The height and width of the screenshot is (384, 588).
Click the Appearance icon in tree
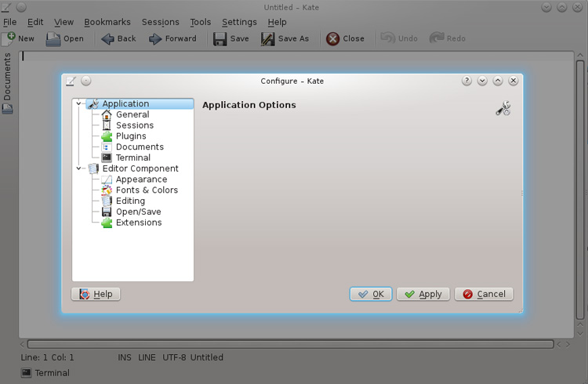(x=107, y=179)
